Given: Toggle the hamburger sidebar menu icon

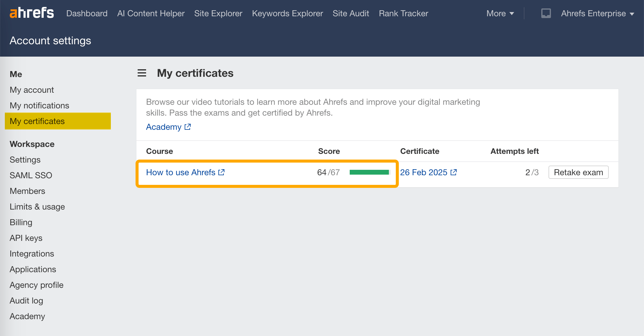Looking at the screenshot, I should pos(142,73).
